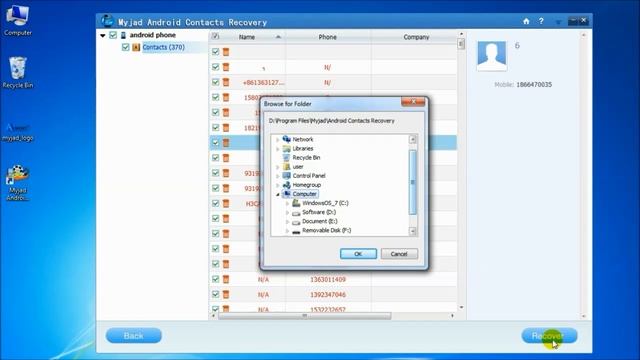Click the folder tree scrollbar thumb
Image resolution: width=640 pixels, height=360 pixels.
tap(413, 182)
